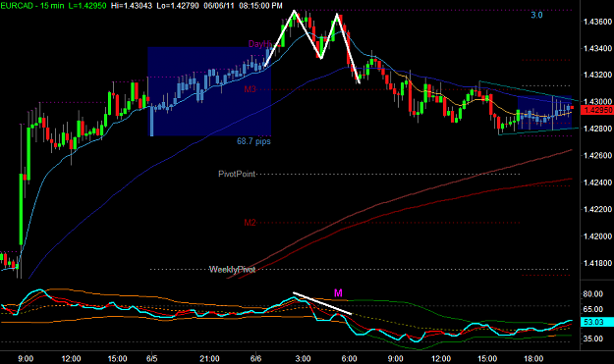This screenshot has width=614, height=364.
Task: Select the 68.7 pips range label
Action: 253,141
